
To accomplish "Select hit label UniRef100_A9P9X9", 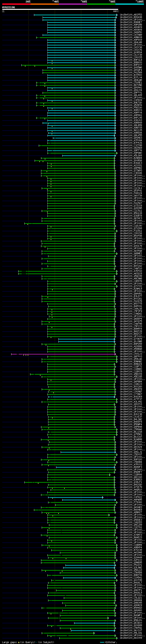I will click(x=131, y=40).
